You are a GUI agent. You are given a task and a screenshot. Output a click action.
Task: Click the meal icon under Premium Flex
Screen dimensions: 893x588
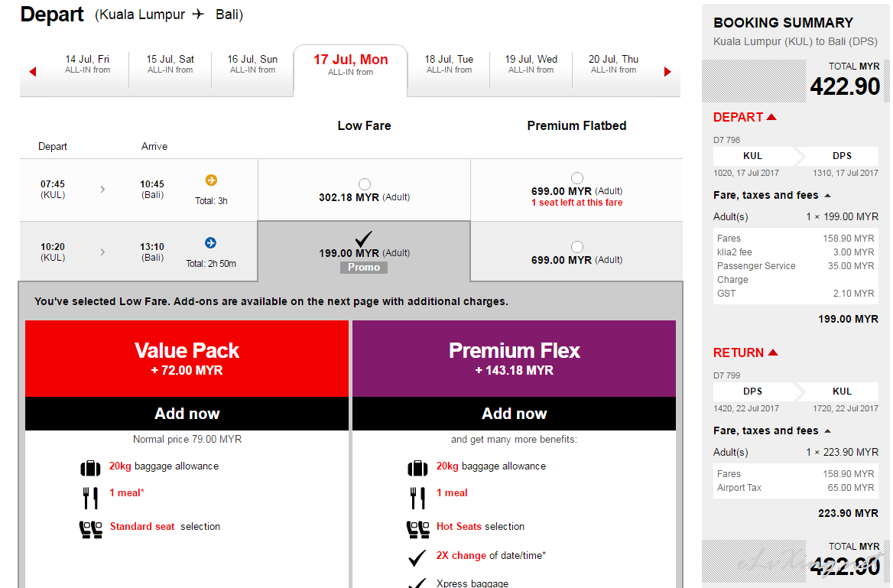pos(417,498)
